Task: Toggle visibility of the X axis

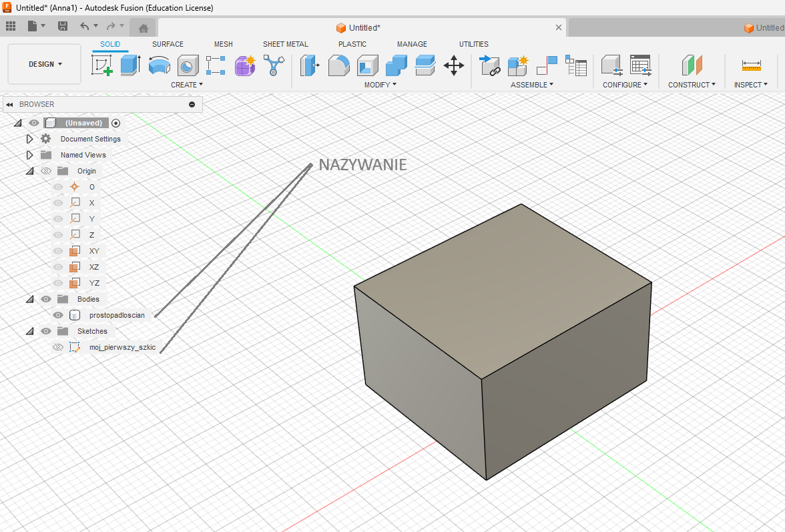Action: [58, 203]
